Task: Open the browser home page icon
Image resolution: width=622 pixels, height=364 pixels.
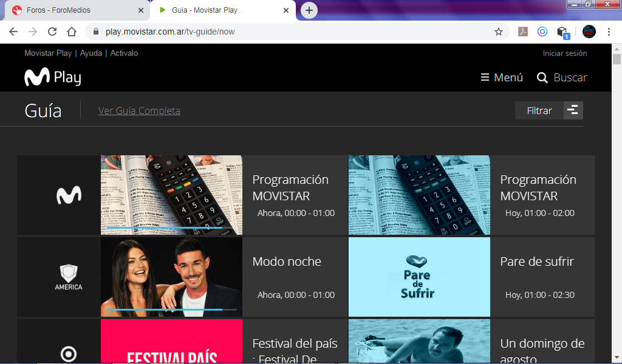Action: pos(72,32)
